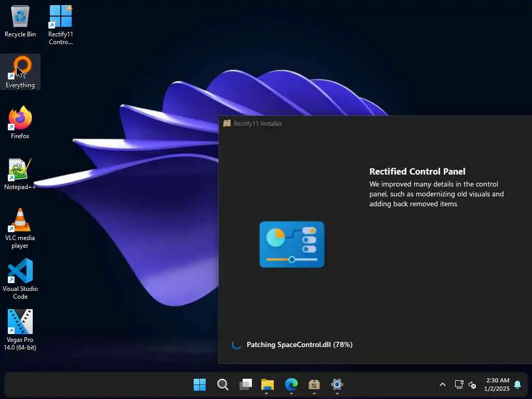This screenshot has height=399, width=532.
Task: Open the network status tray icon
Action: (459, 384)
